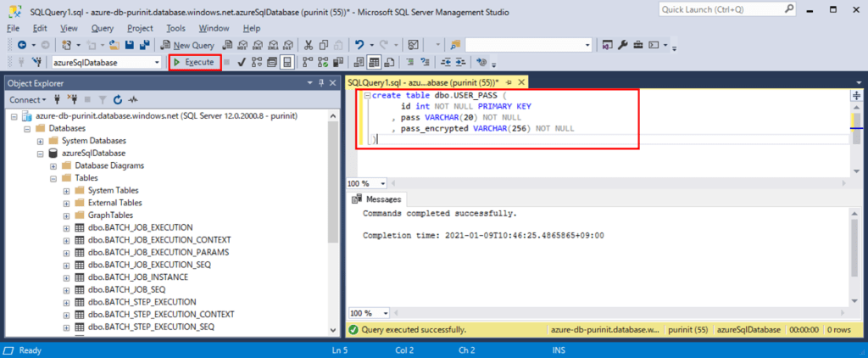Click the Execute button

click(x=195, y=62)
